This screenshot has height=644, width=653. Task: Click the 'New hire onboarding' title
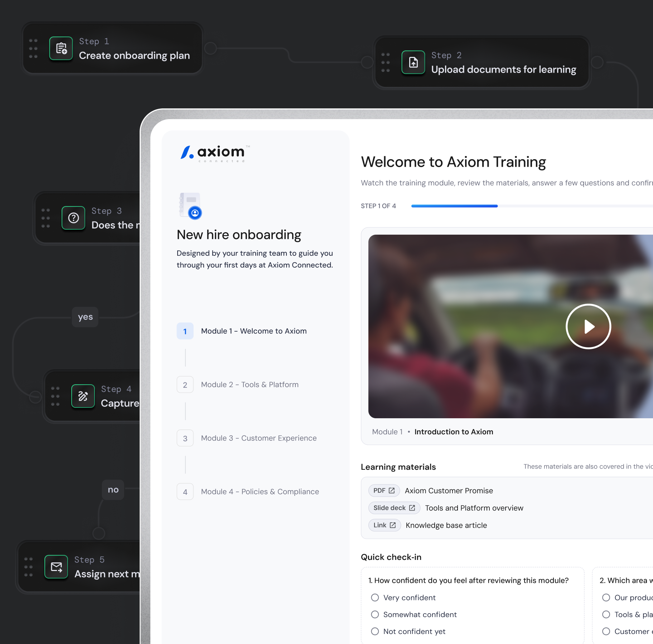pos(239,235)
